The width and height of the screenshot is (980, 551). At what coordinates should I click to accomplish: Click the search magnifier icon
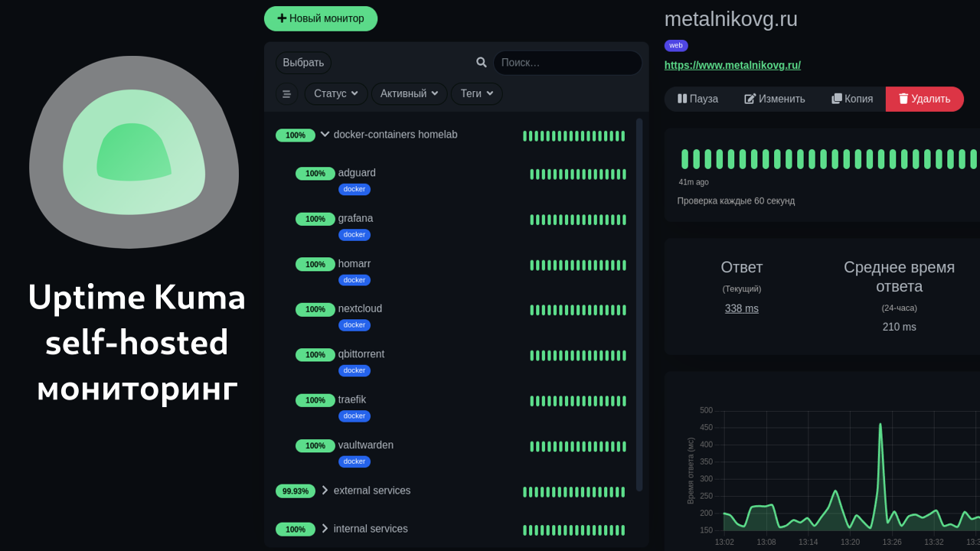tap(481, 62)
